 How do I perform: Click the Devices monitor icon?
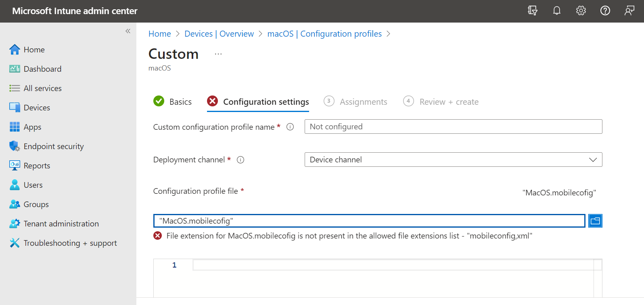click(15, 108)
